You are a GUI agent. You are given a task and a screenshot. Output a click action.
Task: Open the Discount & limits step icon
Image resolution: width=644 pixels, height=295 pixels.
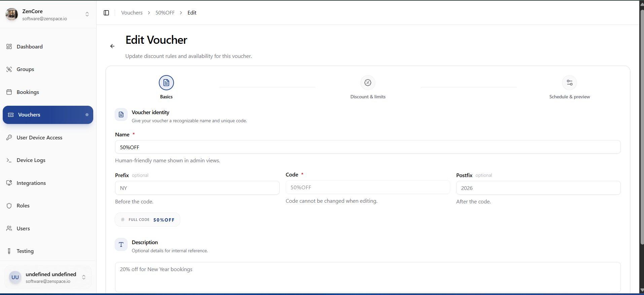pyautogui.click(x=368, y=83)
